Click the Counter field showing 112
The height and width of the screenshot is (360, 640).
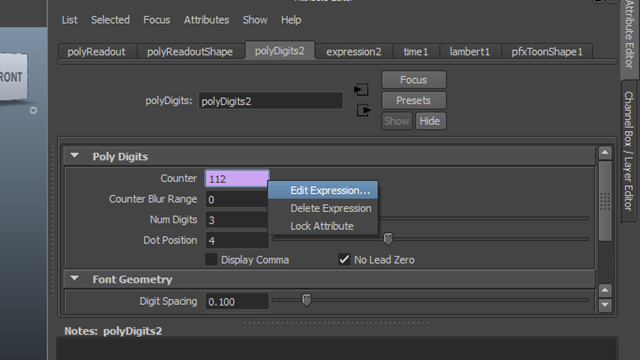(237, 179)
